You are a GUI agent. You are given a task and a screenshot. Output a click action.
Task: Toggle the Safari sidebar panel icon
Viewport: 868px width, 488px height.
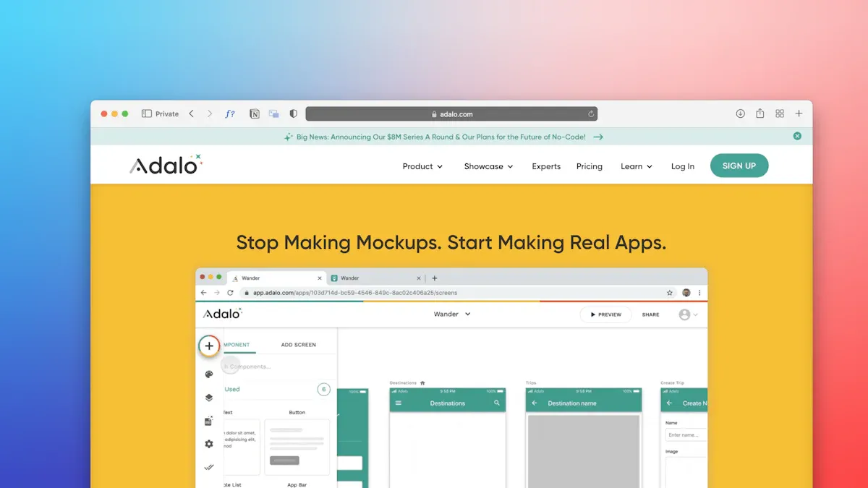[x=146, y=114]
